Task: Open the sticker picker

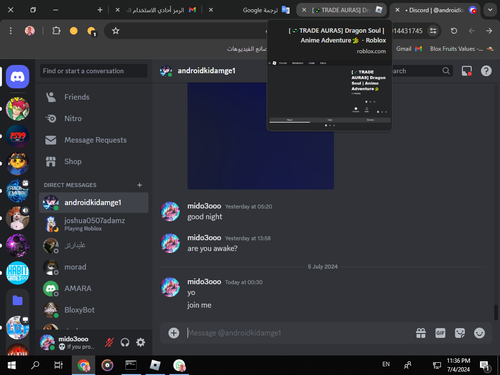Action: (x=460, y=333)
